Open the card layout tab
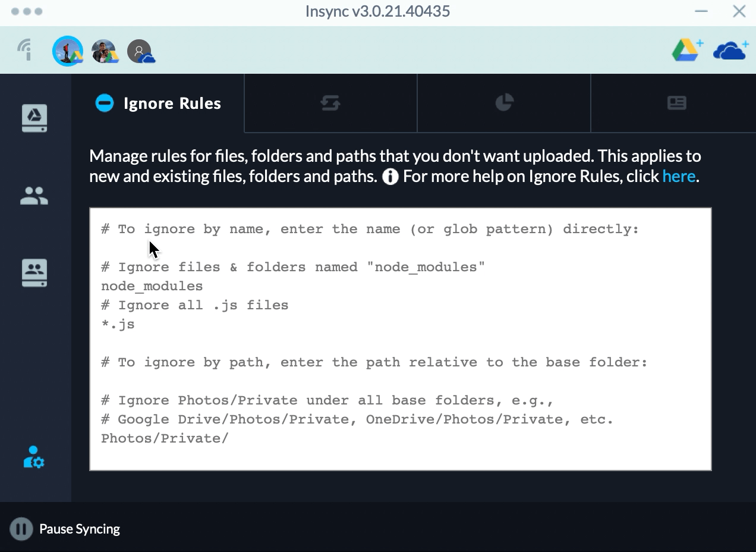Viewport: 756px width, 552px height. pos(677,103)
